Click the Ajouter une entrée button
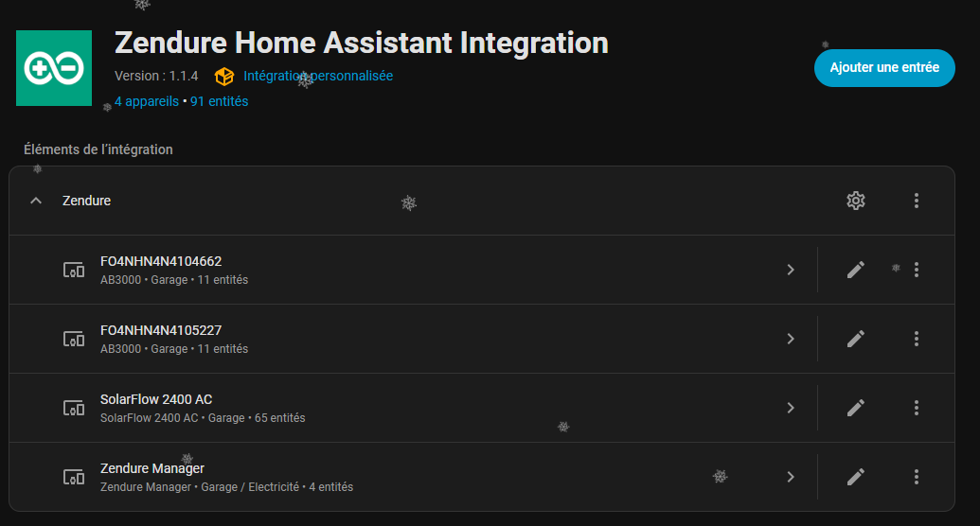The image size is (980, 526). tap(884, 68)
